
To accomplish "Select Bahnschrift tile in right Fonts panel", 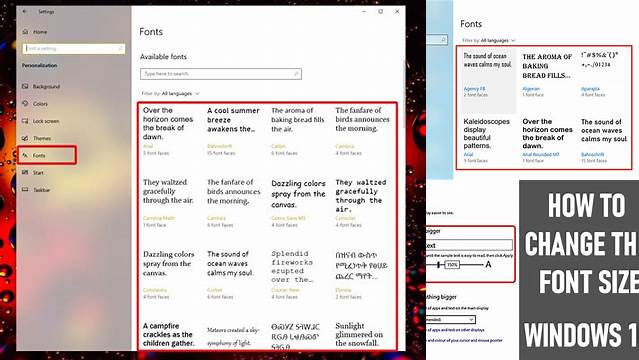I will pos(604,140).
